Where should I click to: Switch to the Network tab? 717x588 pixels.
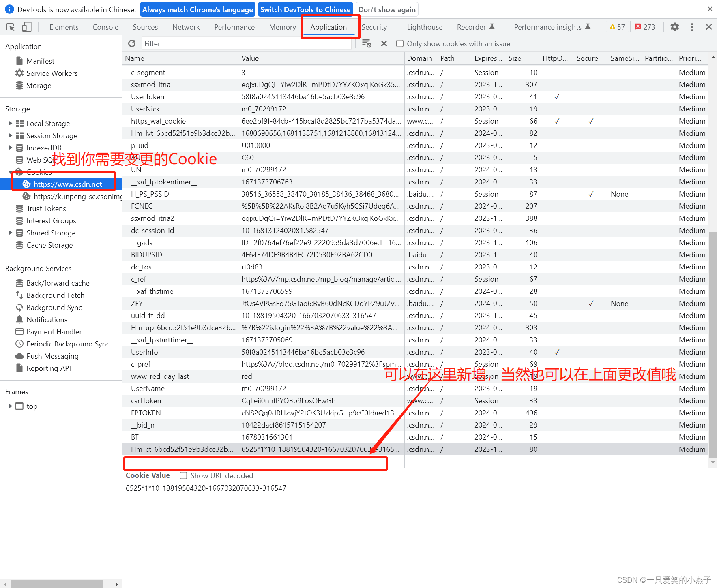(186, 27)
